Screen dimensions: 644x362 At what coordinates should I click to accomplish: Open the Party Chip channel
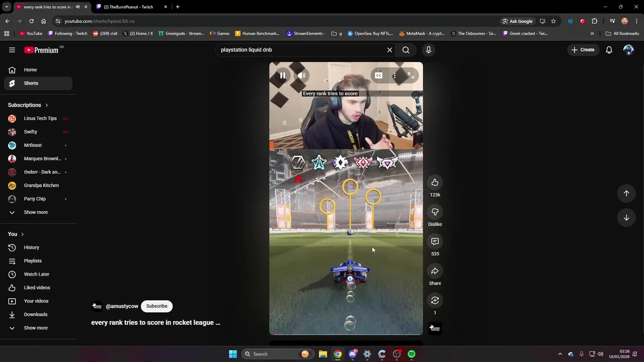coord(38,199)
